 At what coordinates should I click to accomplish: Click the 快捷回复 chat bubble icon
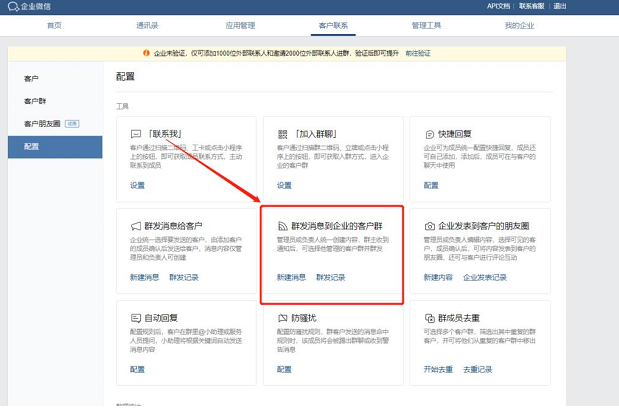429,132
